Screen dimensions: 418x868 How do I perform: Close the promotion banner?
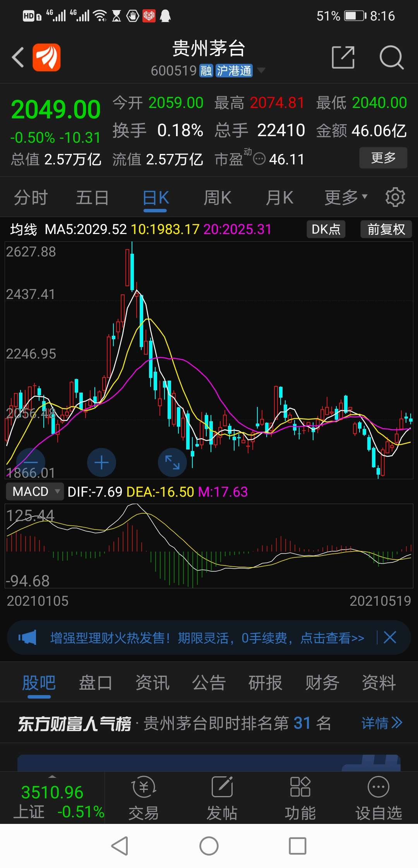pyautogui.click(x=390, y=637)
